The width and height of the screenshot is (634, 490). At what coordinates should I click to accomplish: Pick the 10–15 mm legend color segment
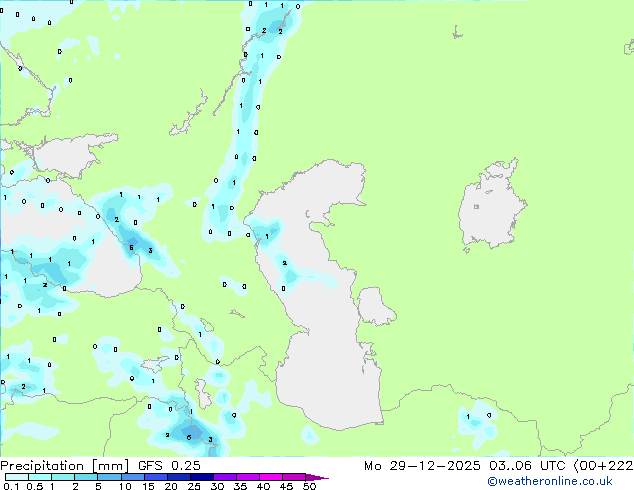[133, 477]
